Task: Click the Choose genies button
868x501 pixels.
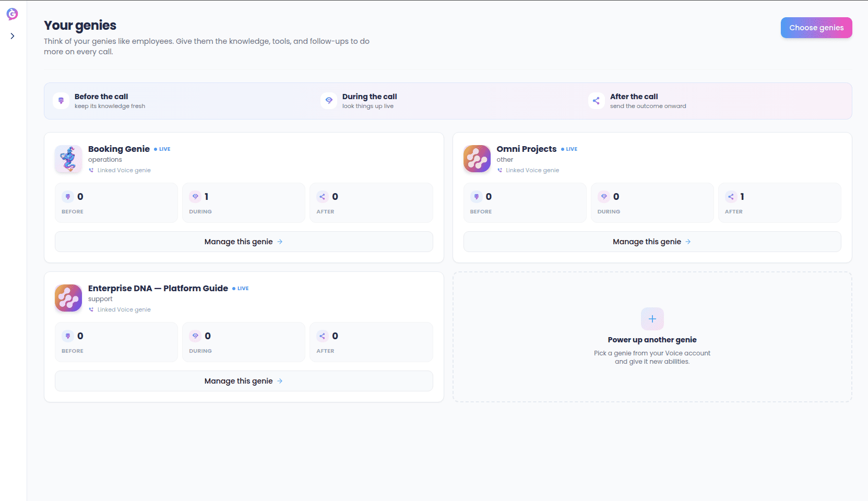Action: (x=816, y=28)
